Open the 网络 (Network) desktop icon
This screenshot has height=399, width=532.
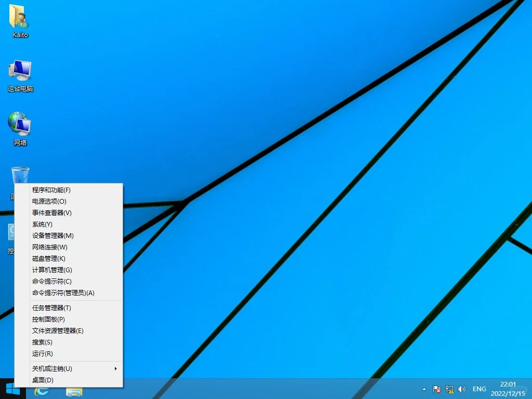[19, 125]
